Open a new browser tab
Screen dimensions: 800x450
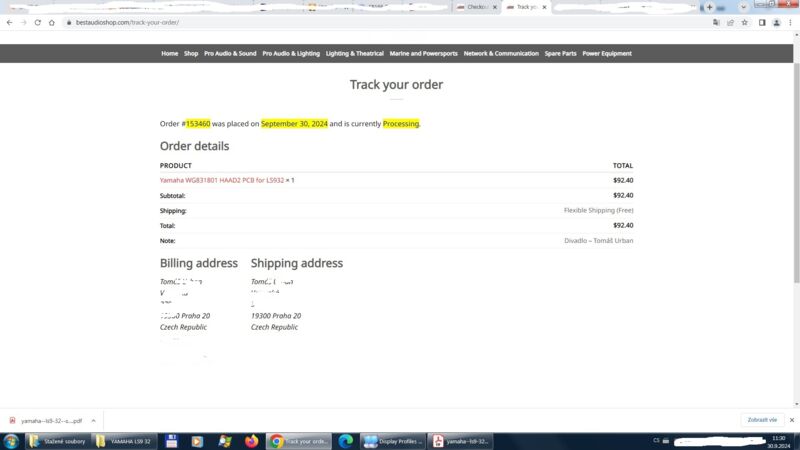click(709, 7)
